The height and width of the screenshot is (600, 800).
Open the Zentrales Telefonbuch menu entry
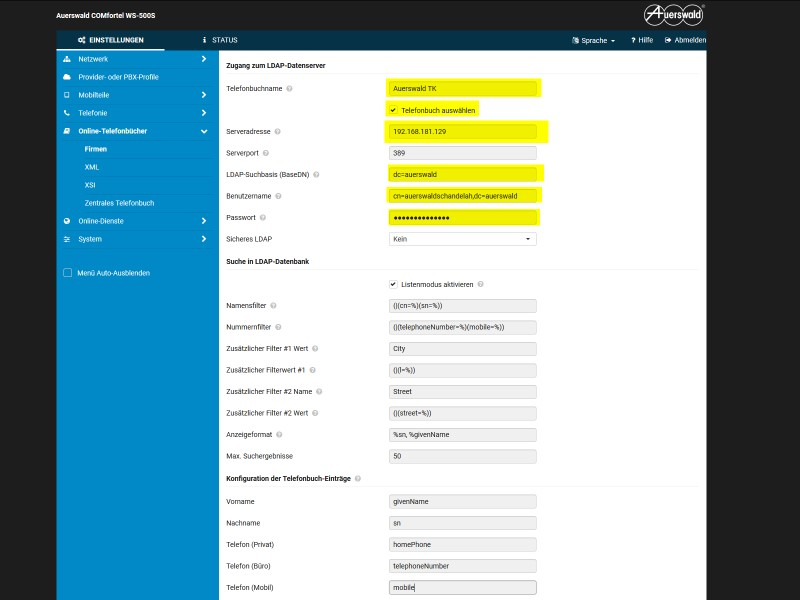pyautogui.click(x=119, y=203)
